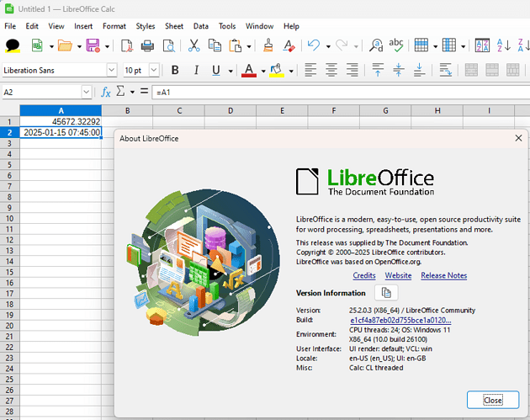530x420 pixels.
Task: Cut the selection with the scissors icon
Action: pyautogui.click(x=194, y=45)
